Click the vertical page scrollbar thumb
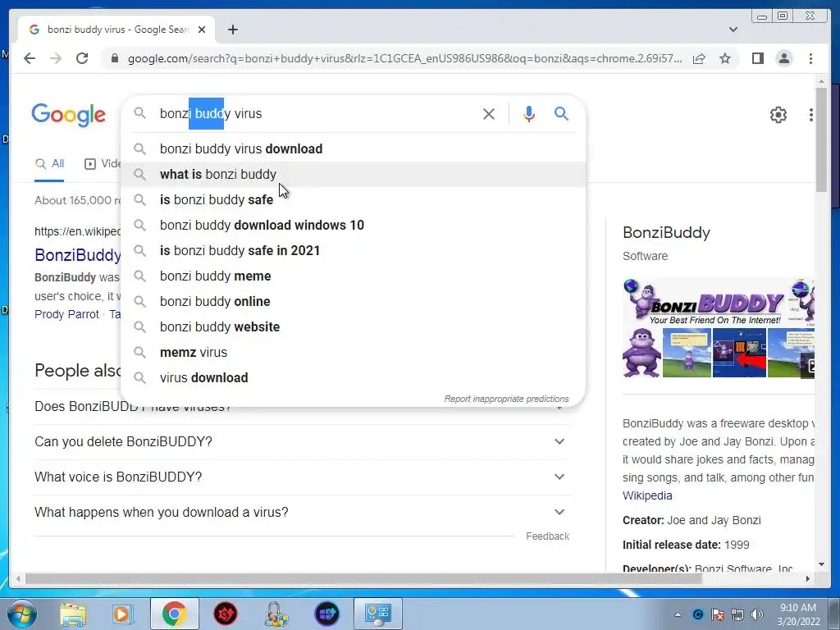Image resolution: width=840 pixels, height=630 pixels. [x=822, y=139]
